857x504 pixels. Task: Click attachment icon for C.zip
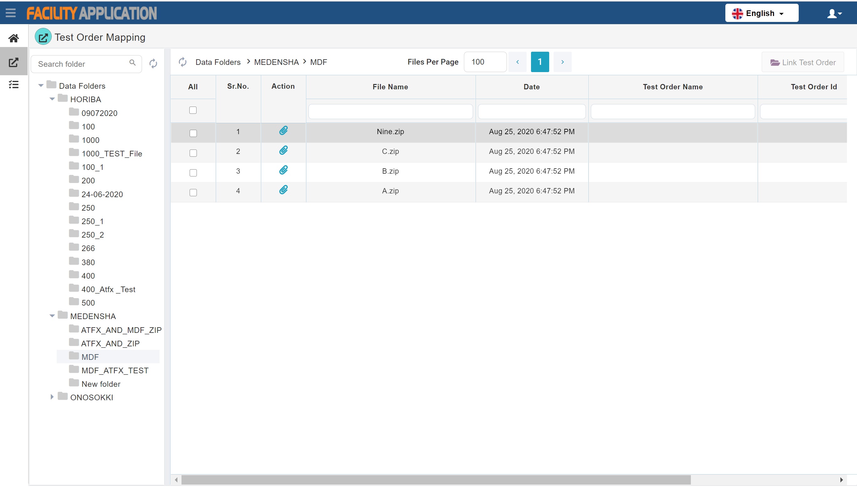click(x=283, y=150)
